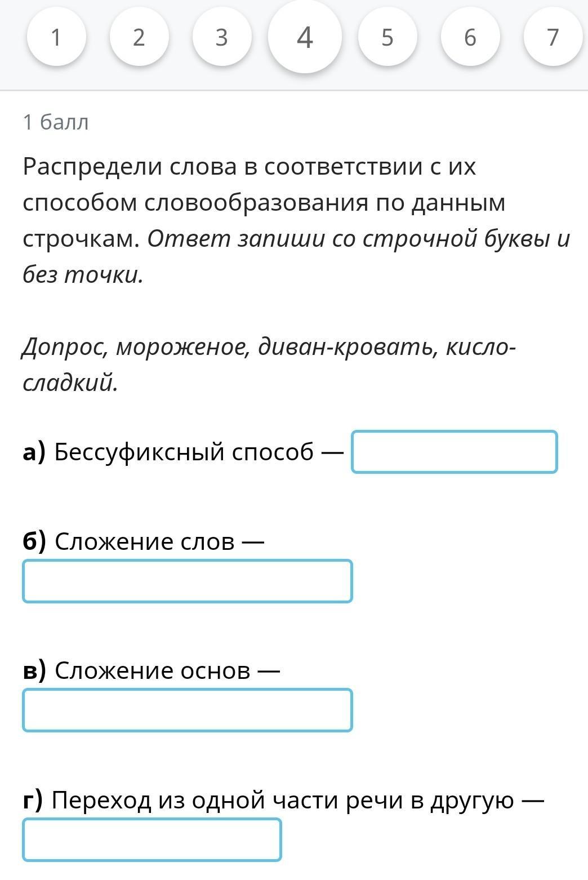Open question number 3

[222, 37]
